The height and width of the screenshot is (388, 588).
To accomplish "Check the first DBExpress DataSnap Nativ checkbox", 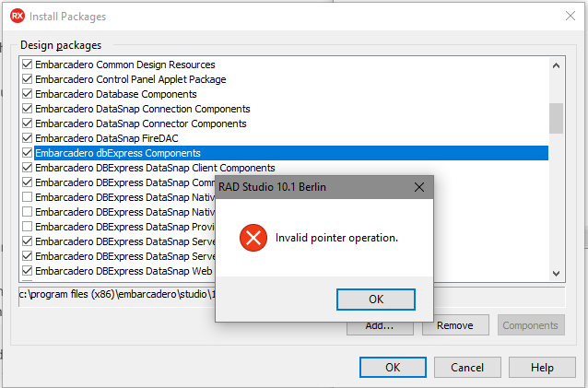I will pyautogui.click(x=27, y=197).
